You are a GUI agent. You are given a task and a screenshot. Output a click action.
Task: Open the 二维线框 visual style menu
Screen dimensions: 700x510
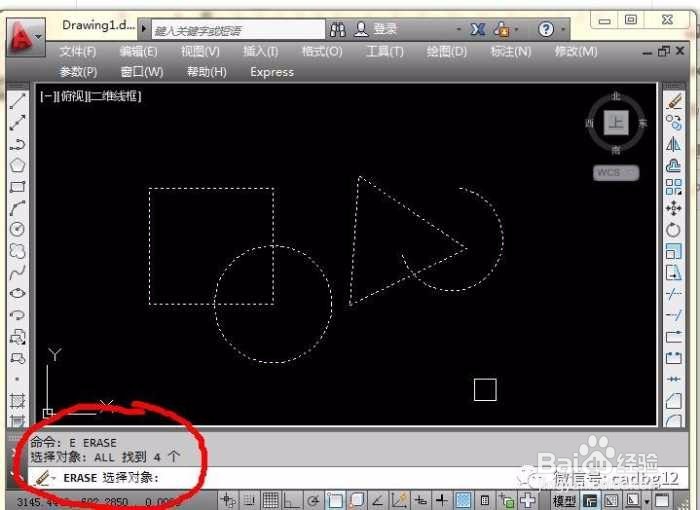pyautogui.click(x=116, y=96)
